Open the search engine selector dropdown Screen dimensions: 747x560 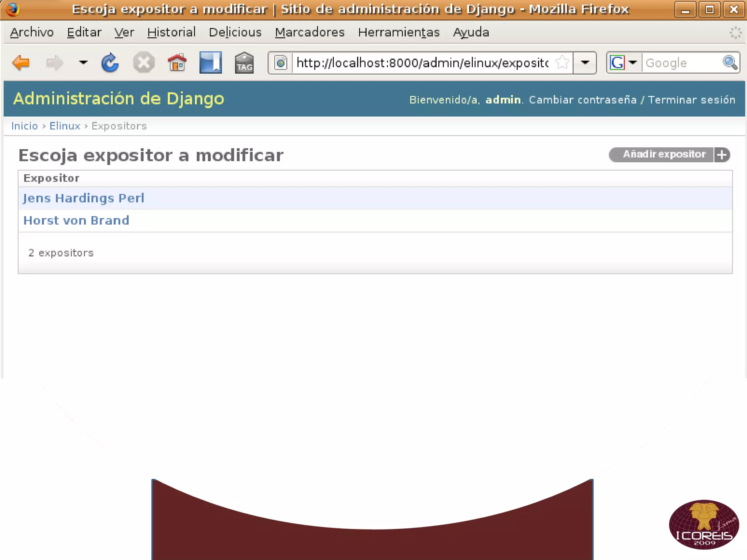633,63
